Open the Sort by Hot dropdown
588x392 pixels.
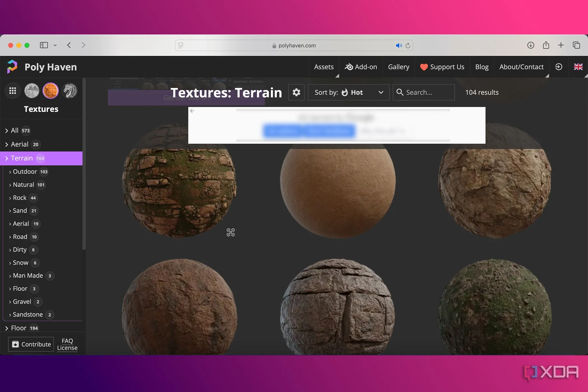[349, 92]
